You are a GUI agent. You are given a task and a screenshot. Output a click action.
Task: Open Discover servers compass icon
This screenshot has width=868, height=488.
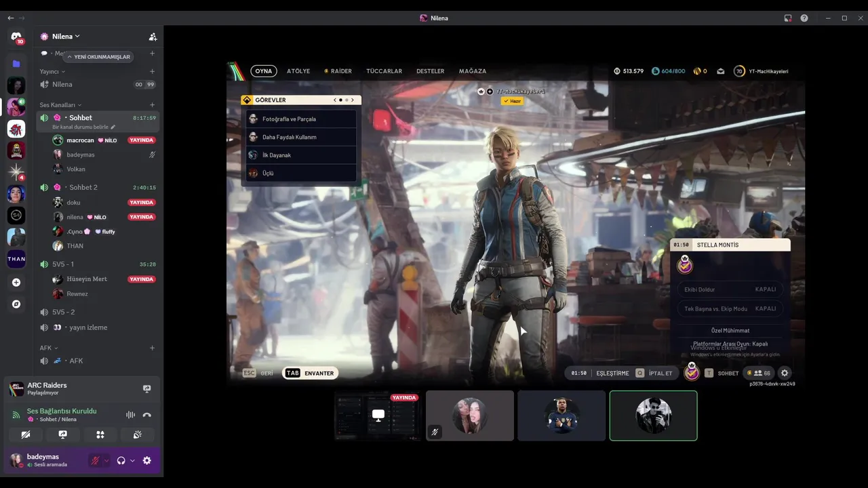click(x=16, y=304)
